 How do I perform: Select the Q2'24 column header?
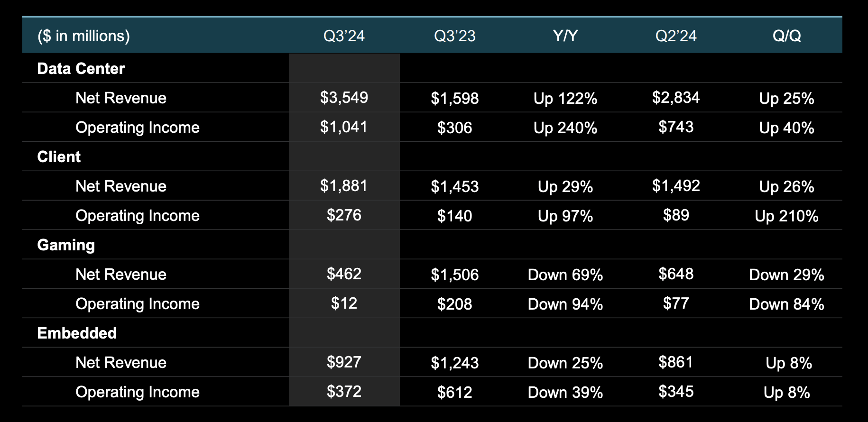676,36
